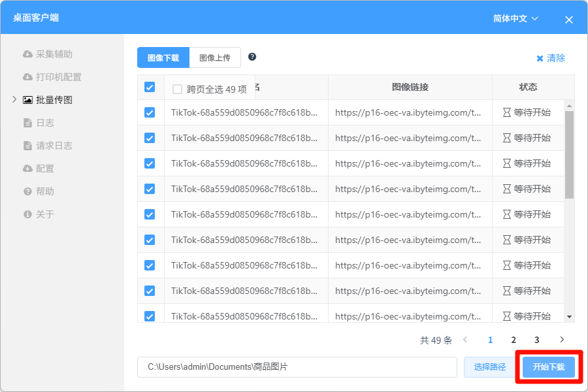Click the 图像链接 column header
Screen dimensions: 588x392
pos(410,87)
